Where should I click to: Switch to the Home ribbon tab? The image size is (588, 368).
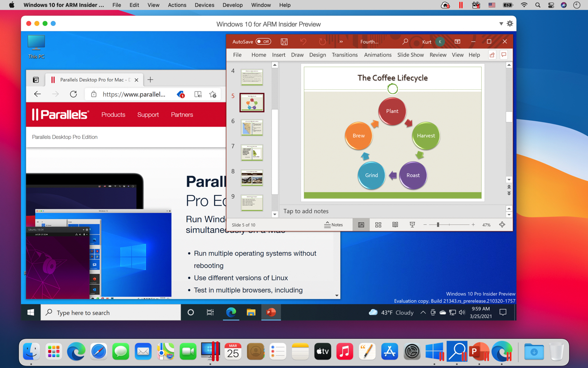pyautogui.click(x=259, y=55)
